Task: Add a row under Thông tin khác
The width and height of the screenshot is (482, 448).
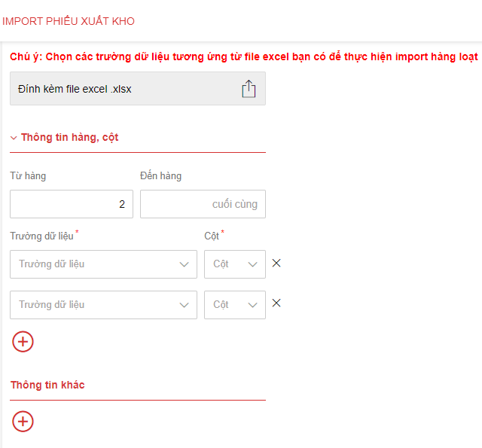Action: [23, 421]
